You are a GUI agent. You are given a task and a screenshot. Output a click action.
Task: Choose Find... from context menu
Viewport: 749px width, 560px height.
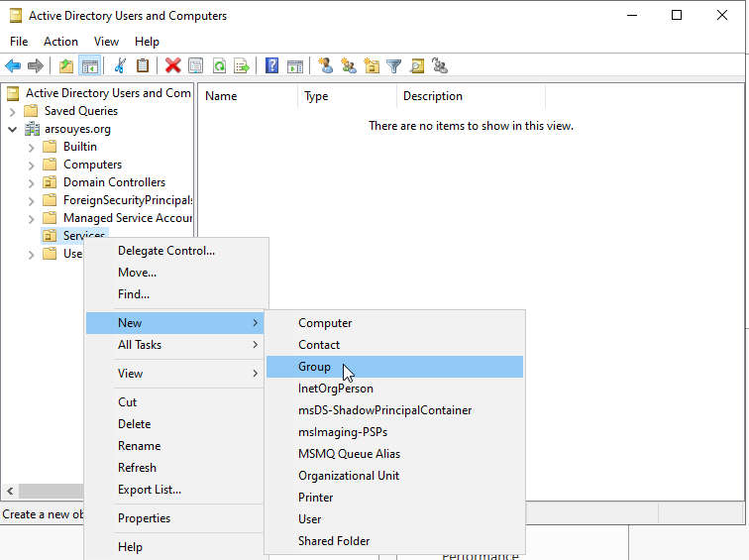[174, 293]
